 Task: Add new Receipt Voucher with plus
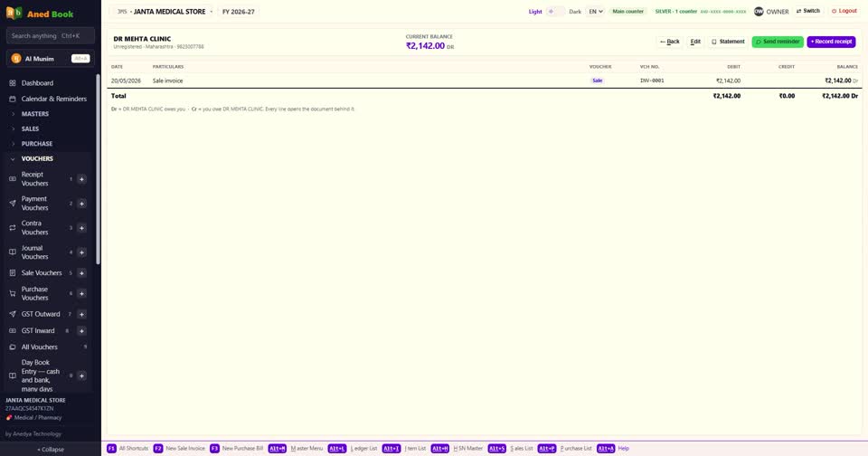(x=81, y=179)
